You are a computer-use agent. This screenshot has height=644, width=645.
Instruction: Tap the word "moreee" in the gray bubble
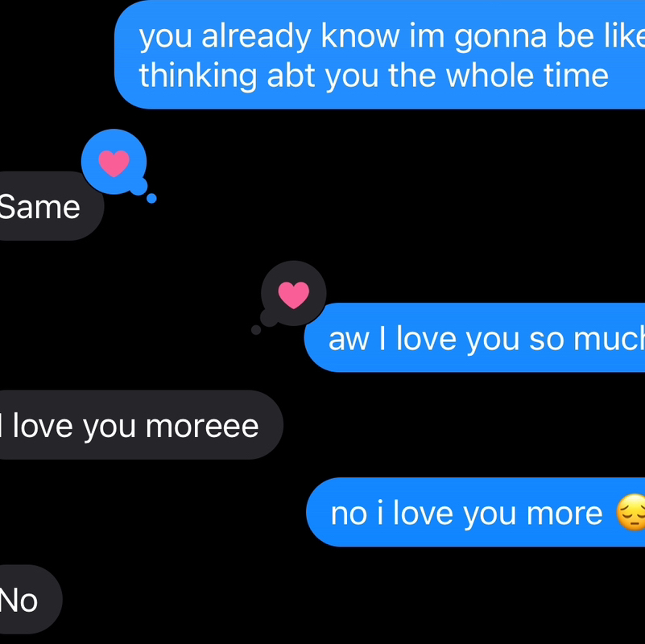tap(202, 427)
